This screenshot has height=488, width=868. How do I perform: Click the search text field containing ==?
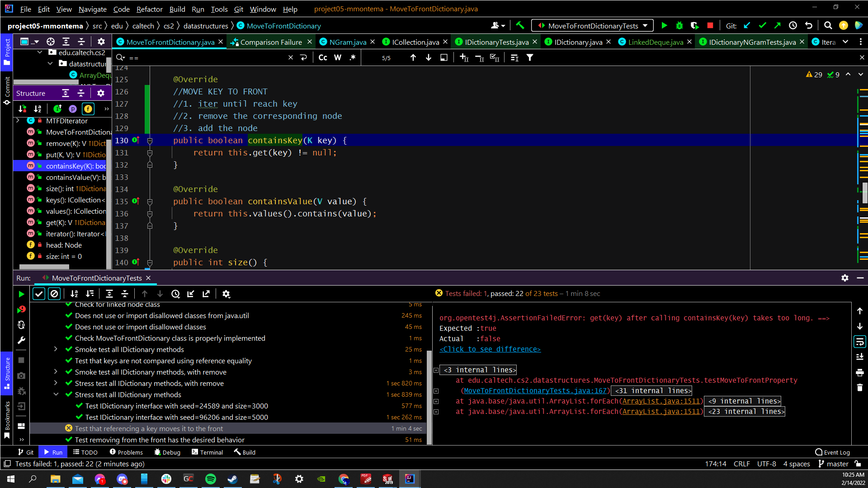click(203, 57)
